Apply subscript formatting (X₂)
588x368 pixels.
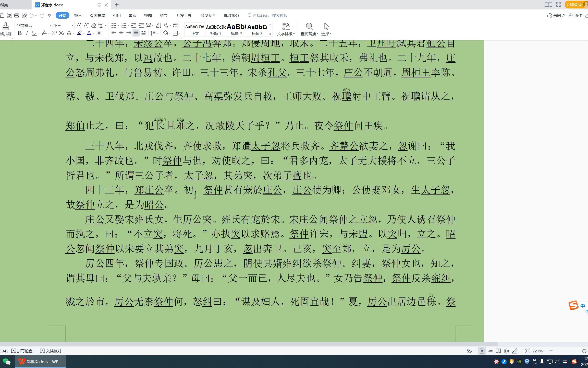coord(62,33)
